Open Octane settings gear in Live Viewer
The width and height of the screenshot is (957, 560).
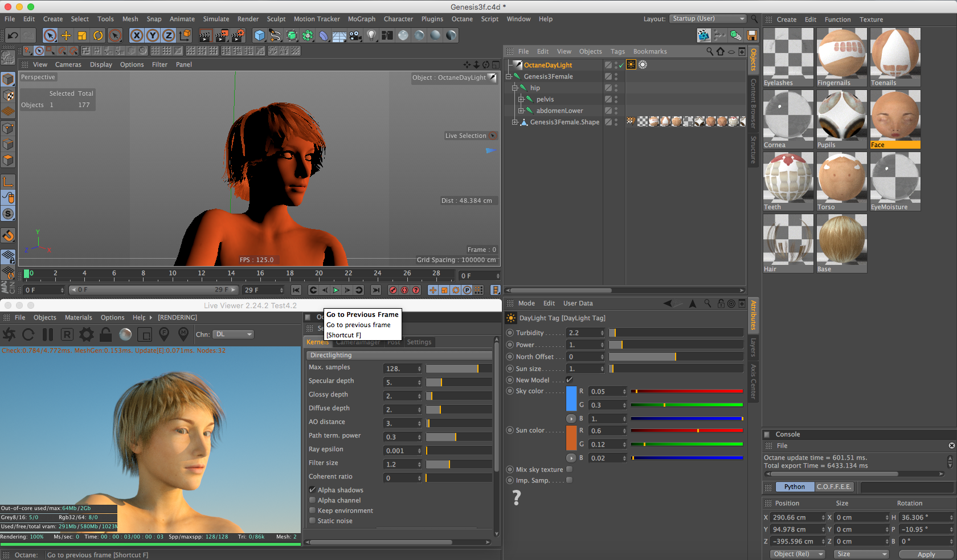pos(87,334)
